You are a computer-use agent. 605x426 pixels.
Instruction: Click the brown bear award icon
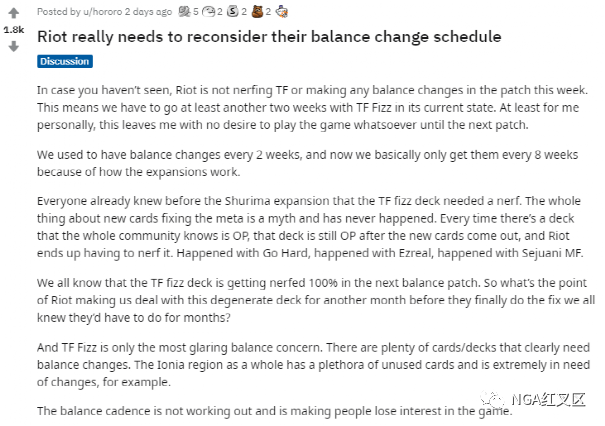pyautogui.click(x=257, y=12)
